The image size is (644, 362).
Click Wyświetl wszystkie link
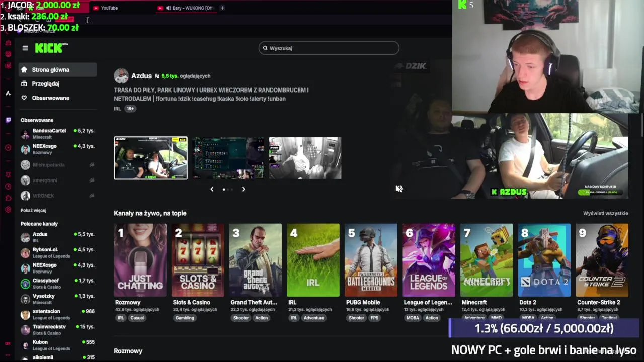[x=605, y=213]
